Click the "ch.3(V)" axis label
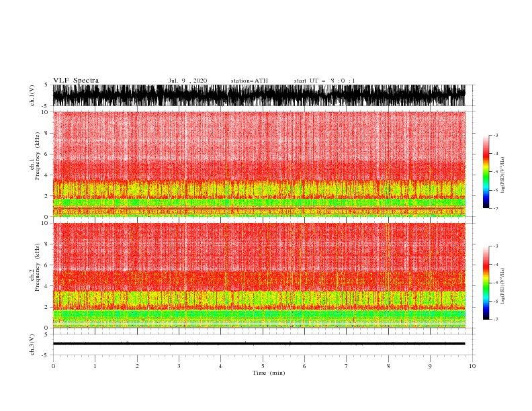 coord(32,345)
